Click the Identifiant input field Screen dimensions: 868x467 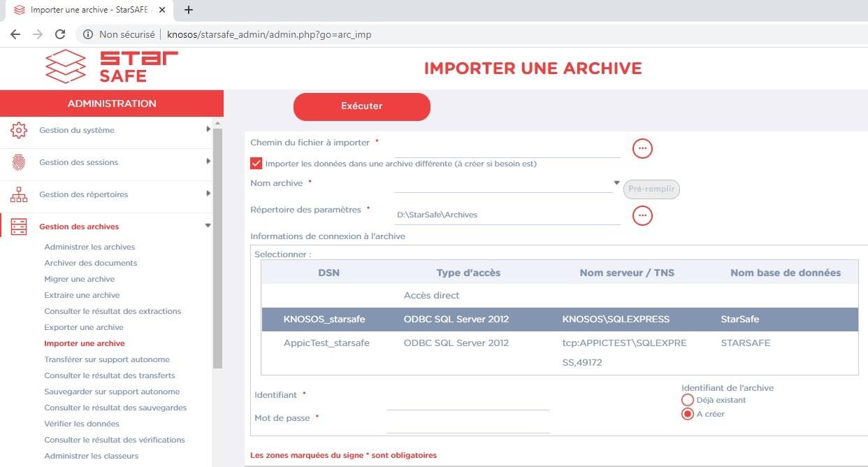pyautogui.click(x=468, y=402)
